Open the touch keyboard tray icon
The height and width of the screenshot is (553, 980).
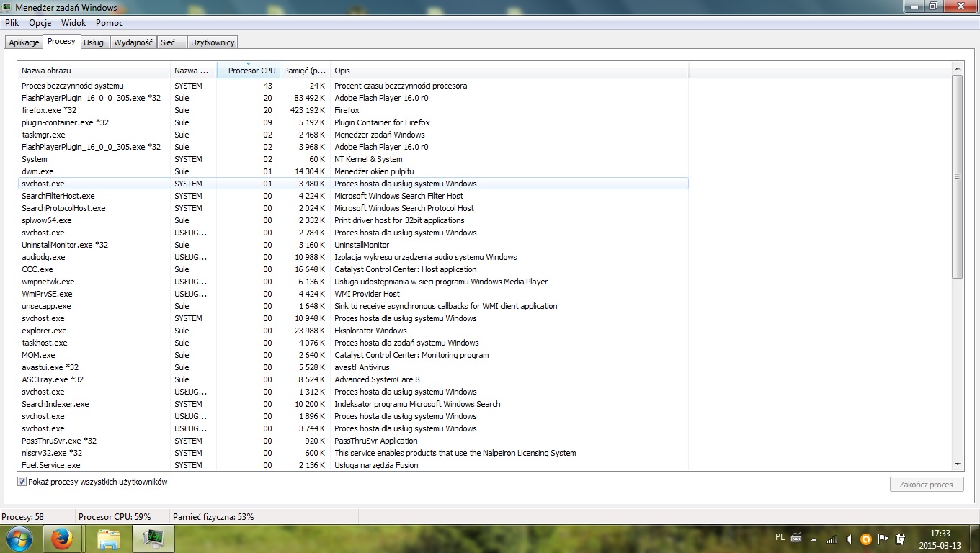[x=796, y=538]
